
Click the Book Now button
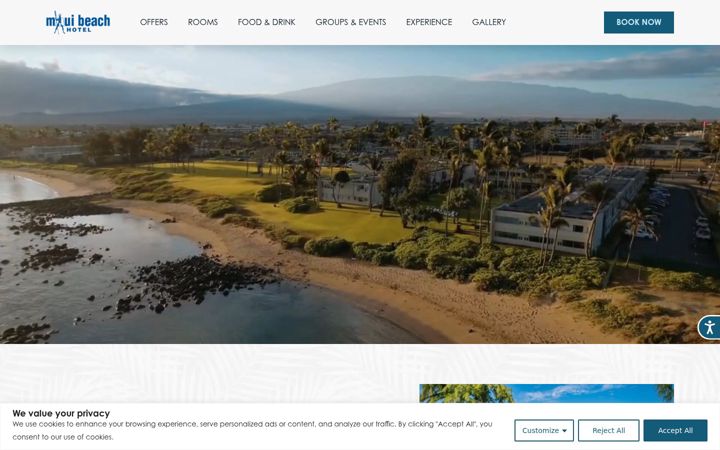click(x=639, y=22)
